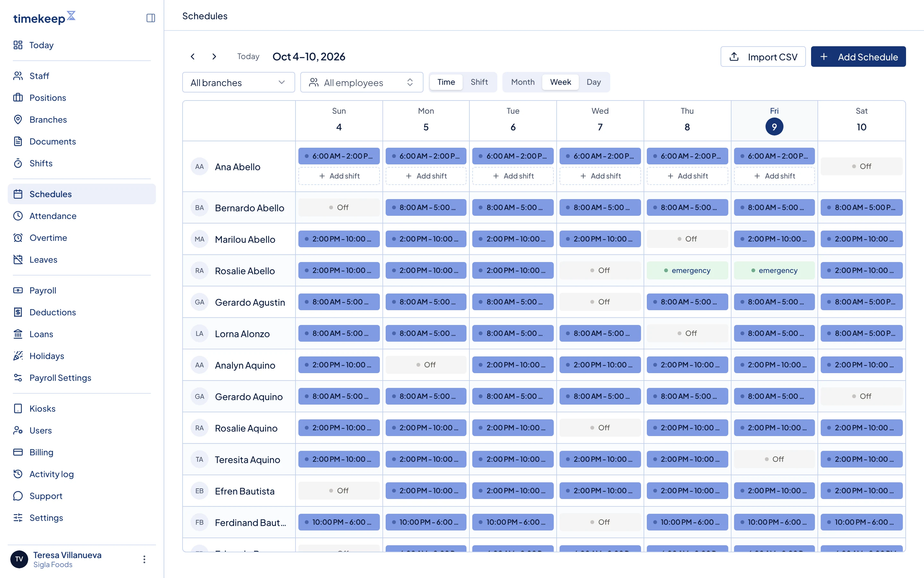924x578 pixels.
Task: Open Activity log history icon
Action: coord(18,474)
